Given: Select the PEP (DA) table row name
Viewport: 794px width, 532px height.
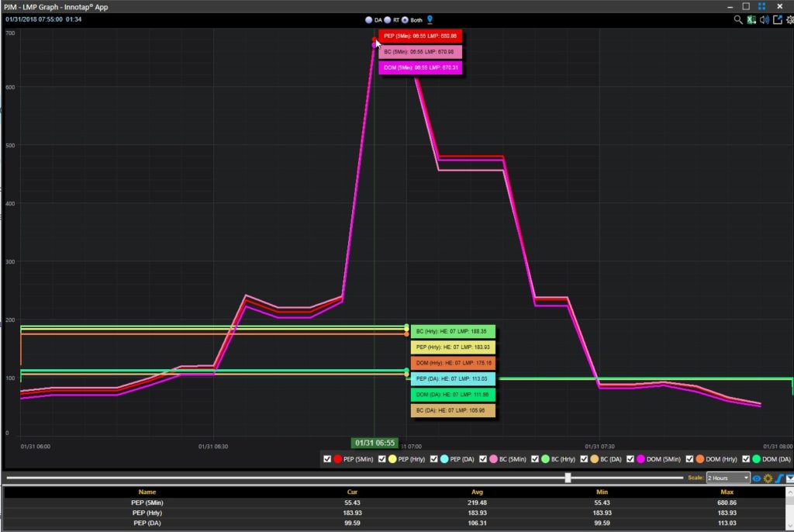Looking at the screenshot, I should click(147, 523).
